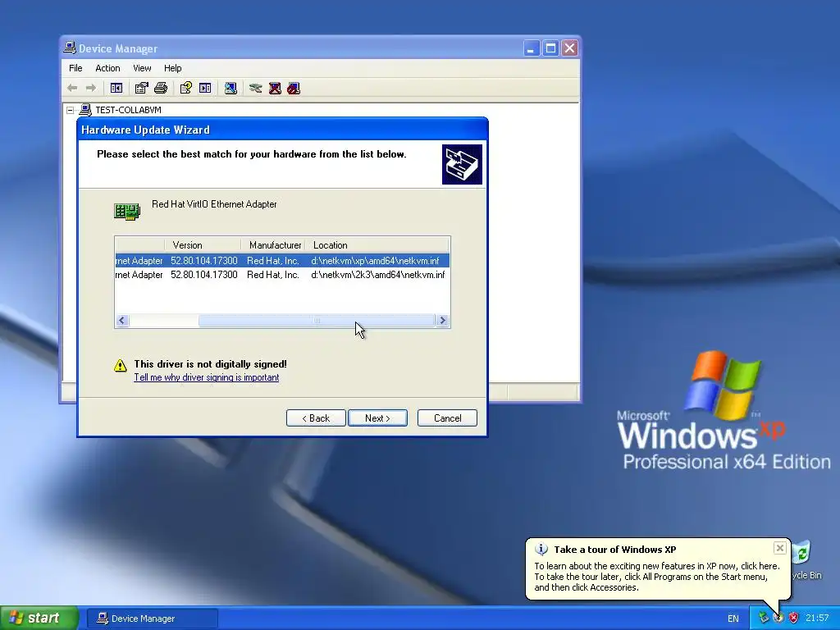Open the Help menu
The height and width of the screenshot is (630, 840).
click(x=172, y=68)
